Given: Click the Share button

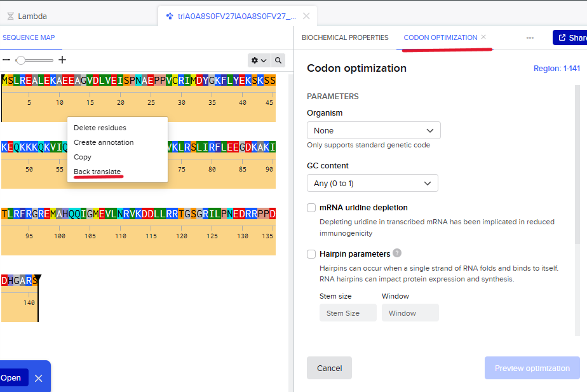Looking at the screenshot, I should 570,38.
